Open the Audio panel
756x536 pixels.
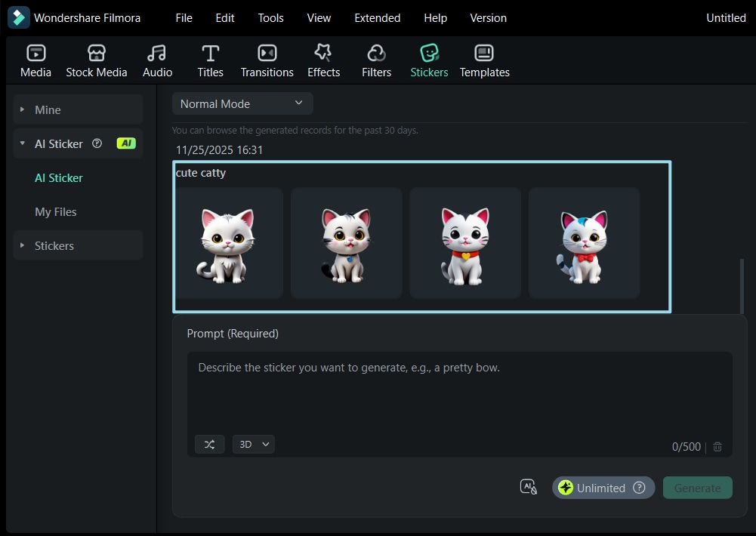click(156, 60)
